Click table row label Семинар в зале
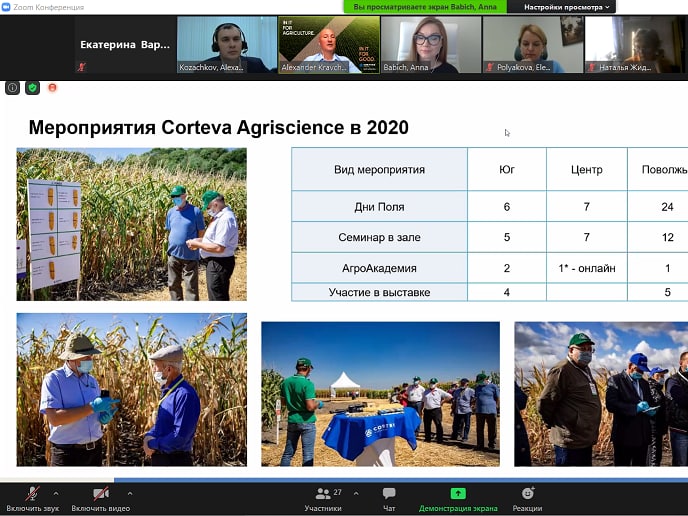The image size is (688, 516). click(380, 237)
